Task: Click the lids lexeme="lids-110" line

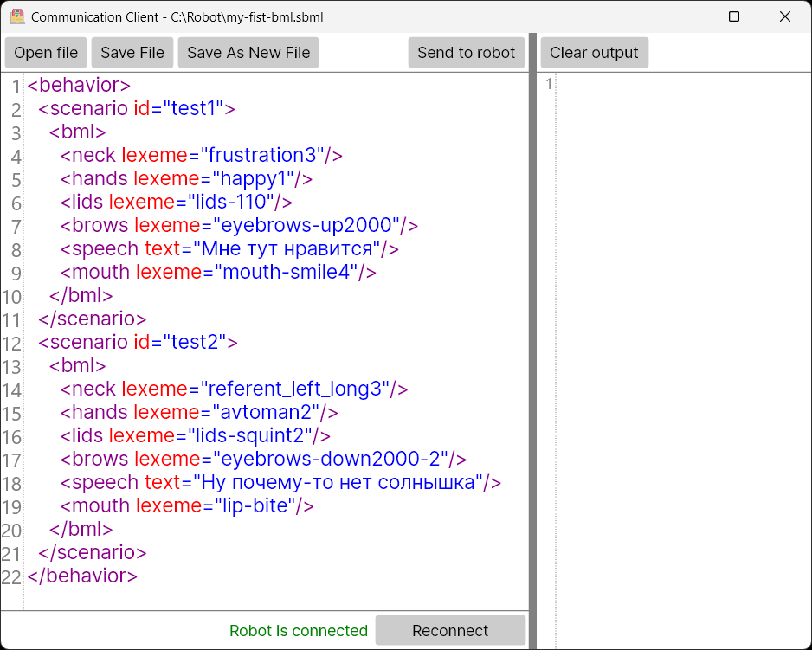Action: tap(176, 202)
